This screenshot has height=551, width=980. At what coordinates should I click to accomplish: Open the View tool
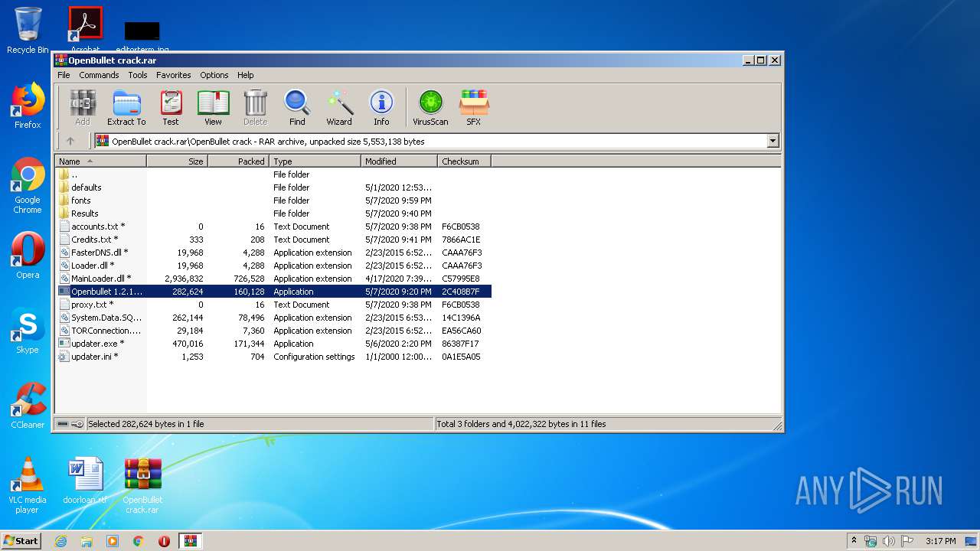213,107
